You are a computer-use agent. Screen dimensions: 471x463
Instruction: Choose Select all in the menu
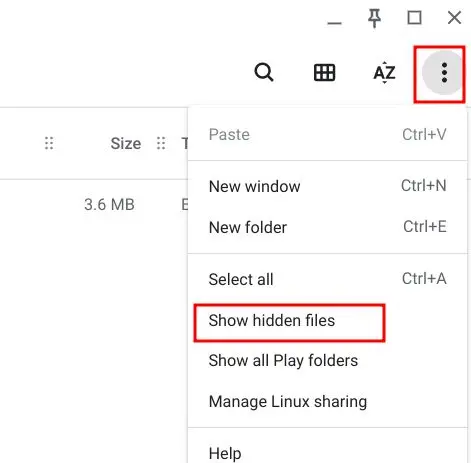point(327,279)
